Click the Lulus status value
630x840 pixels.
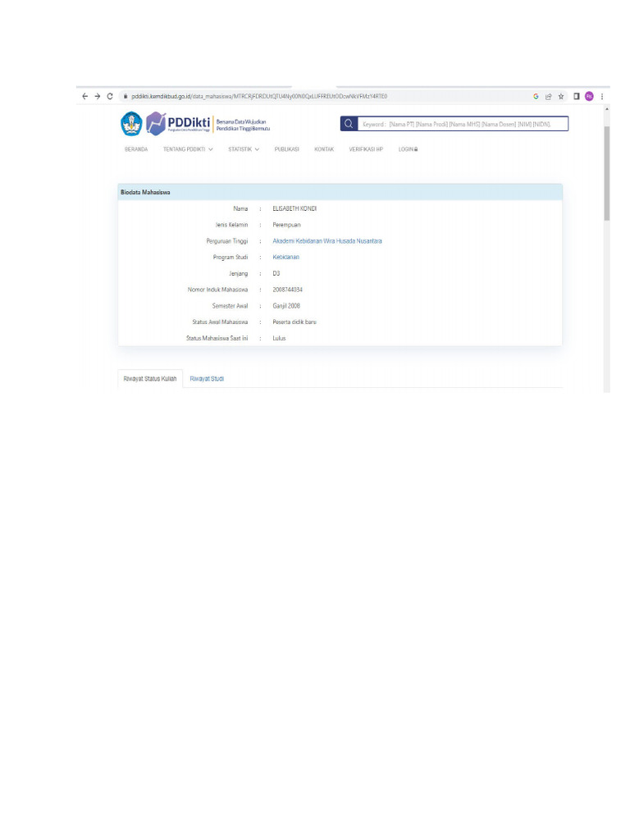(x=279, y=339)
